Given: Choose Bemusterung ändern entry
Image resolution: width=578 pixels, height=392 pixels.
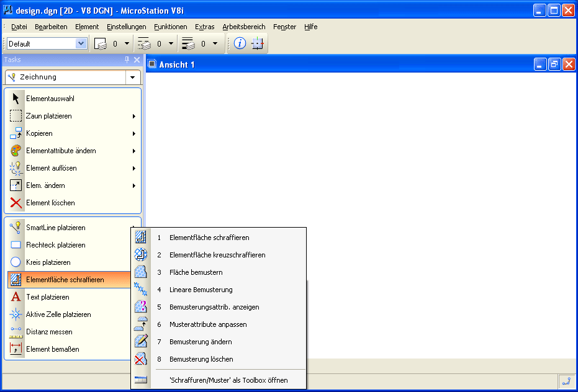Looking at the screenshot, I should [201, 342].
